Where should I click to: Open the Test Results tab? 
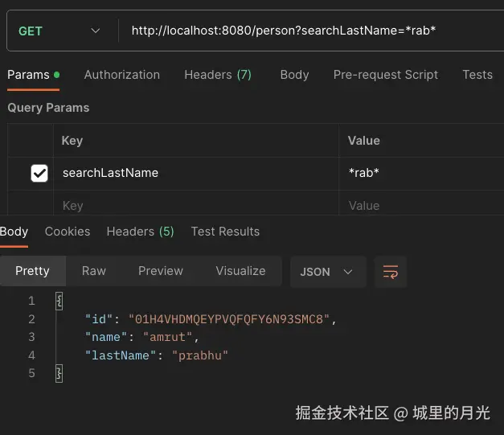point(225,232)
